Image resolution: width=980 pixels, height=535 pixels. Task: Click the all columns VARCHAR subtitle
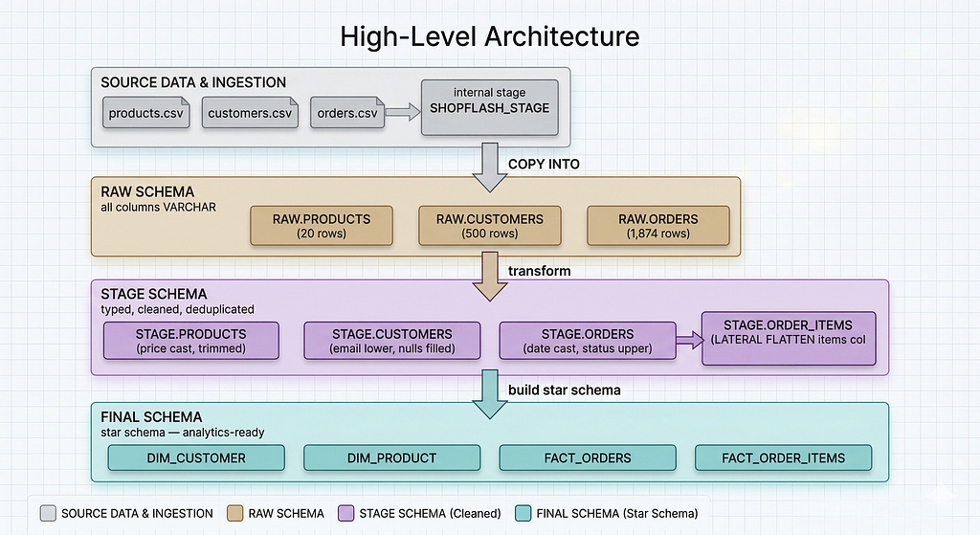158,207
